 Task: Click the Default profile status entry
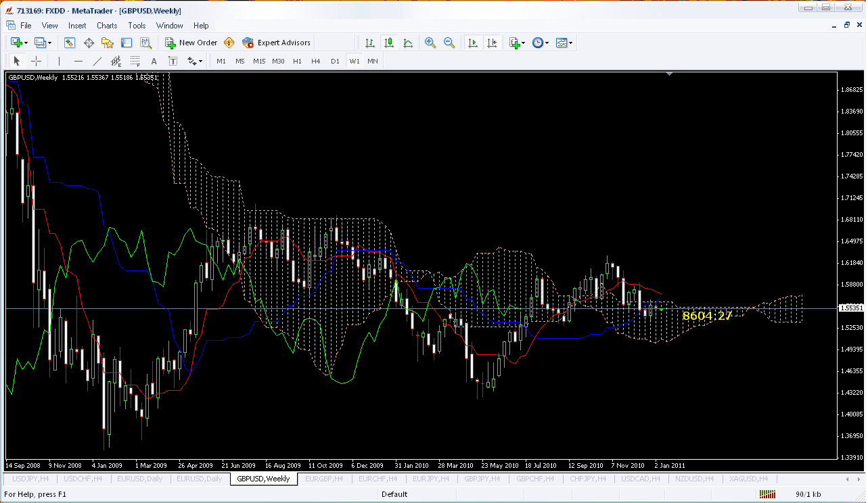pyautogui.click(x=394, y=494)
